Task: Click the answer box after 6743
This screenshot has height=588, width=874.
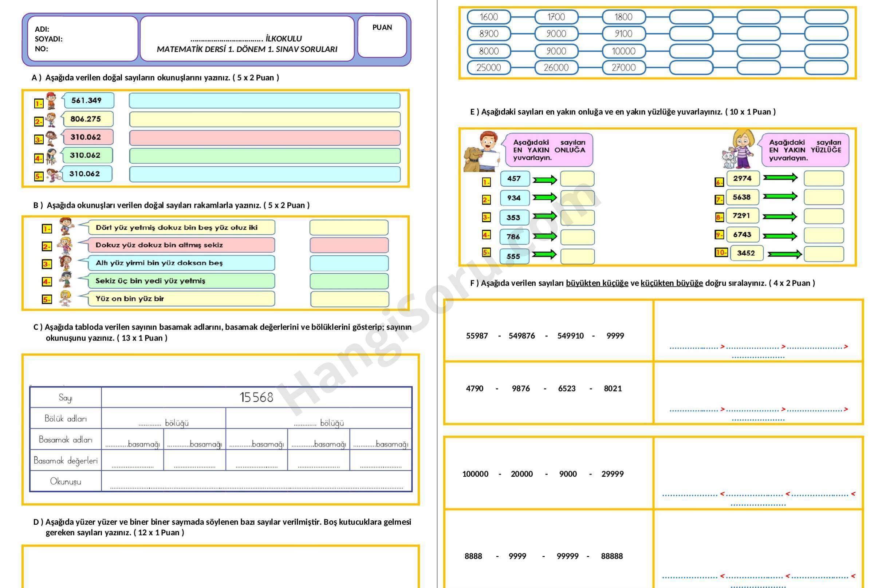Action: 824,235
